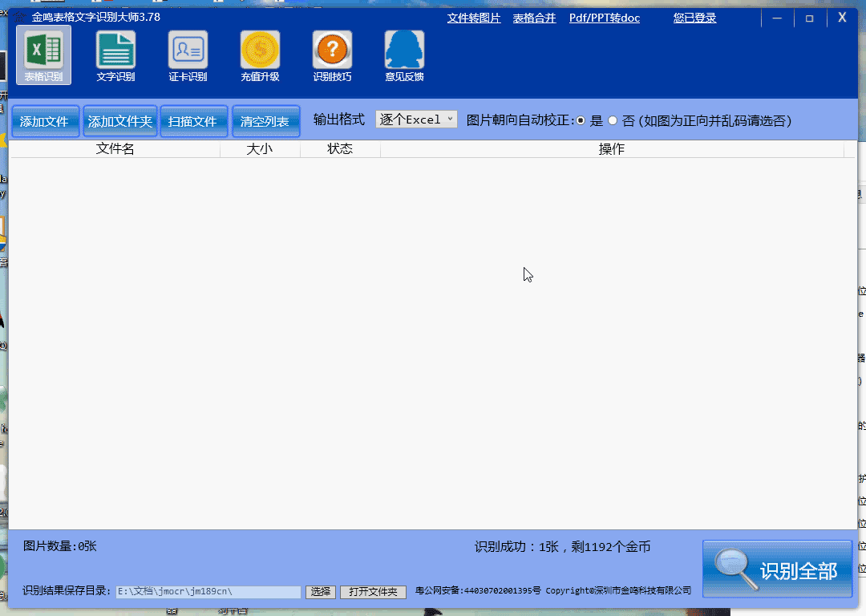The image size is (866, 616).
Task: Click the 选择 directory choose button
Action: point(320,592)
